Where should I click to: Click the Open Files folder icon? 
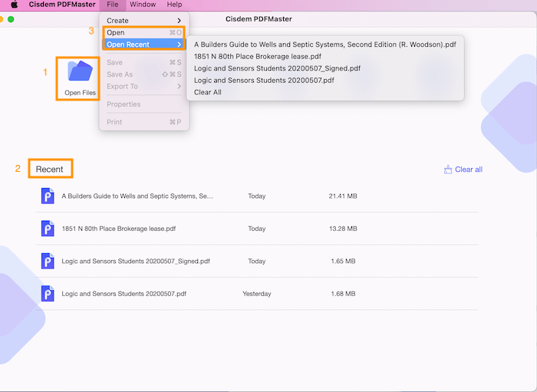click(80, 71)
